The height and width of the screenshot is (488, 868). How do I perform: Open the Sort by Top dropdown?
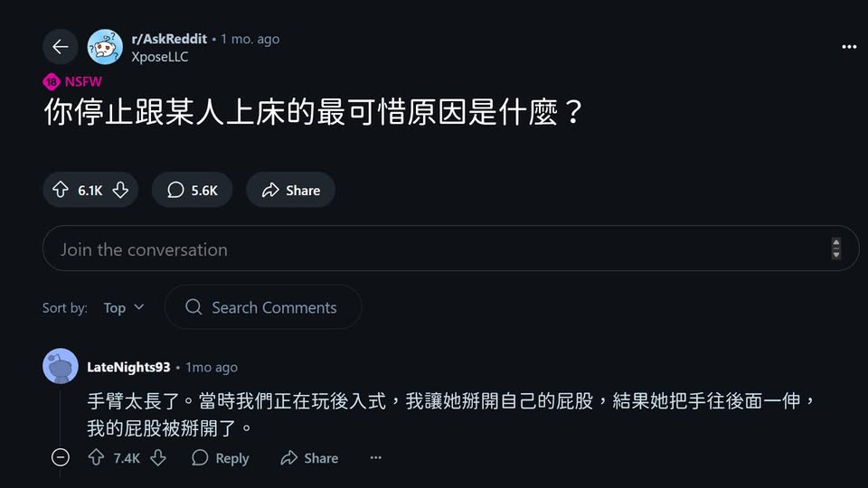[124, 308]
